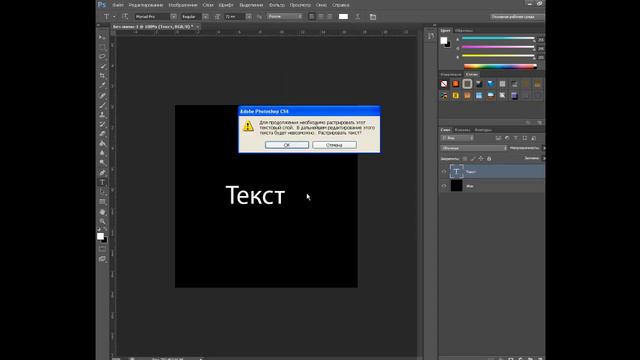
Task: Select the Gradient tool
Action: [102, 144]
